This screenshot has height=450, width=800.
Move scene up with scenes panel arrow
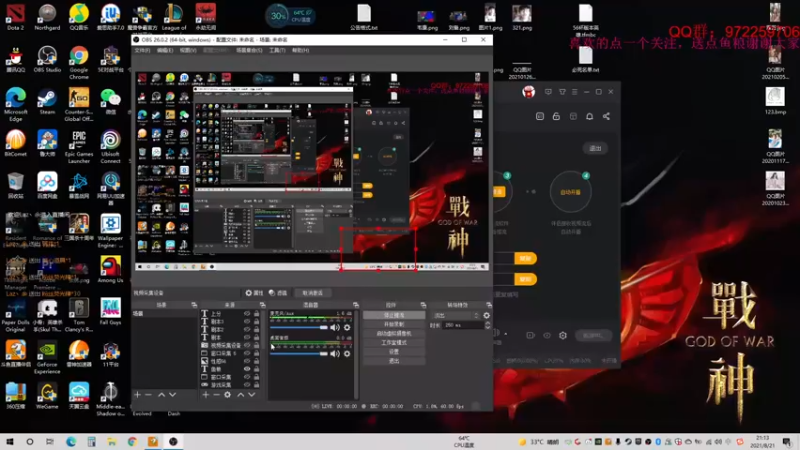coord(161,395)
